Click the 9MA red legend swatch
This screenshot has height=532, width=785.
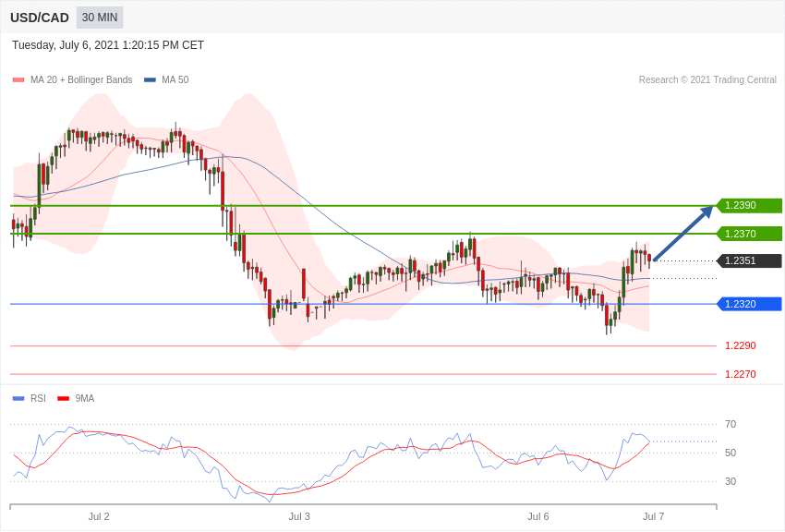tap(63, 399)
